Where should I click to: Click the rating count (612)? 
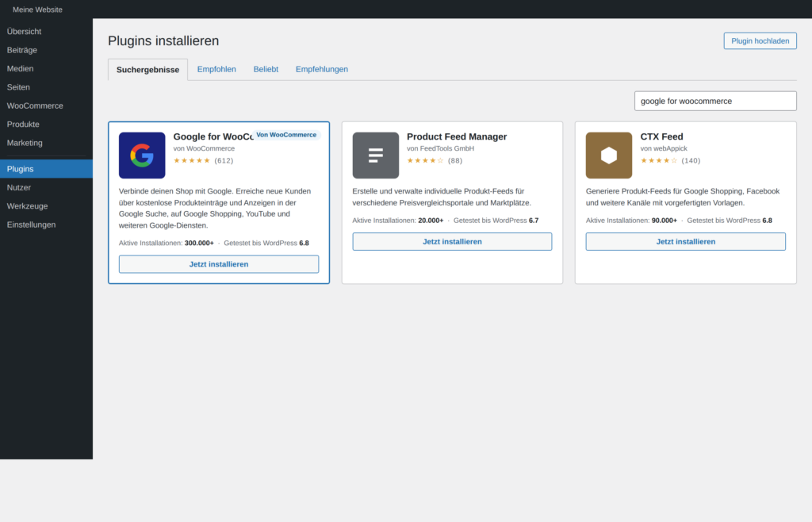(224, 160)
